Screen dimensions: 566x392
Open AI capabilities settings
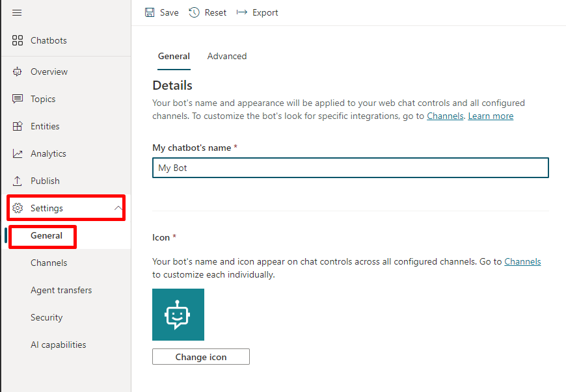[59, 345]
